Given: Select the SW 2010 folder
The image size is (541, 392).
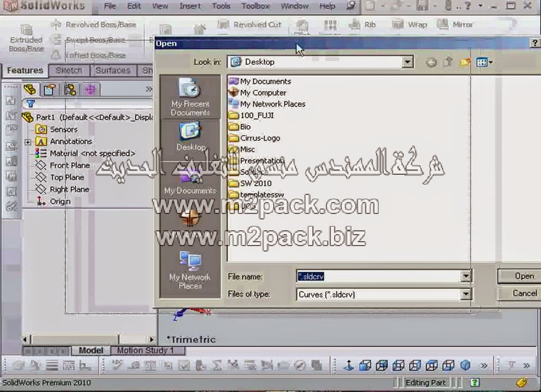Looking at the screenshot, I should tap(250, 183).
